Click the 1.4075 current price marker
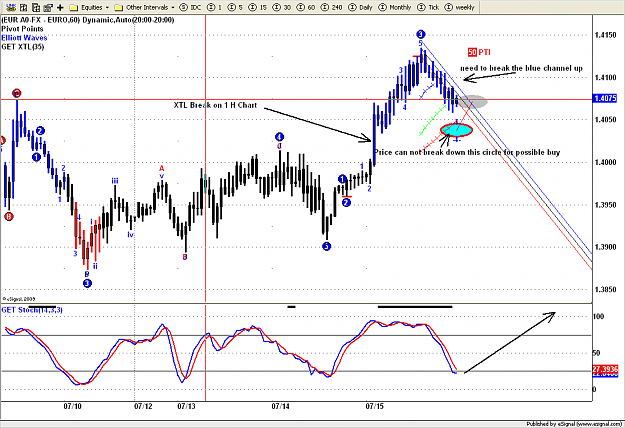Image resolution: width=625 pixels, height=428 pixels. [605, 98]
